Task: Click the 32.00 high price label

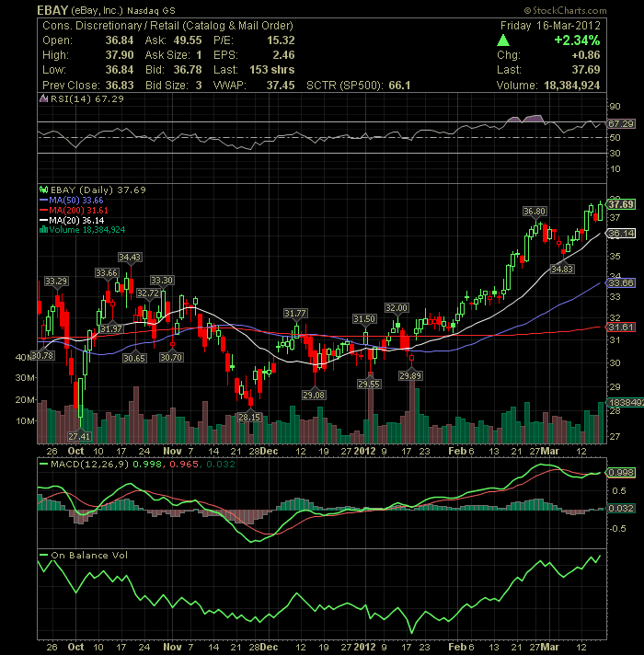Action: point(397,308)
